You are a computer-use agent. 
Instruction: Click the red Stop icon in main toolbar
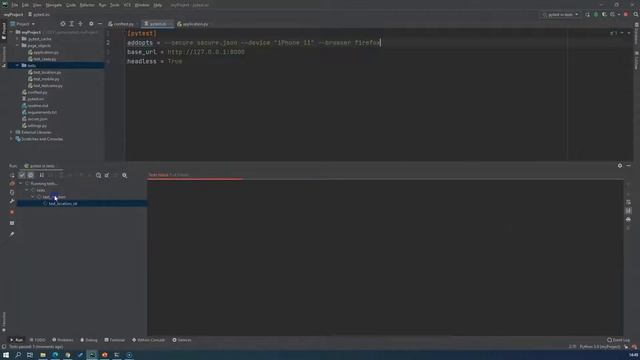(x=626, y=15)
